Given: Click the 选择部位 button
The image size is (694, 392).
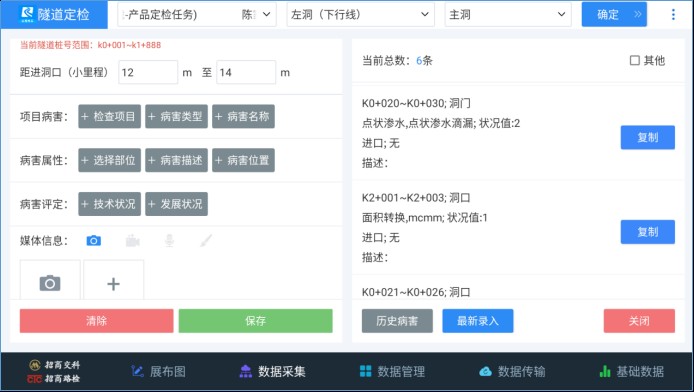Looking at the screenshot, I should coord(109,160).
